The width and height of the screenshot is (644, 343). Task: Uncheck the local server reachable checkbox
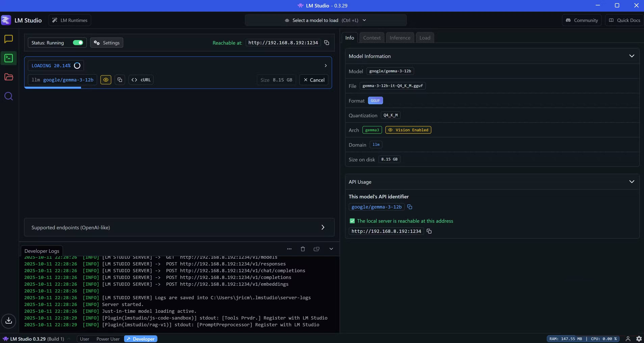click(352, 221)
